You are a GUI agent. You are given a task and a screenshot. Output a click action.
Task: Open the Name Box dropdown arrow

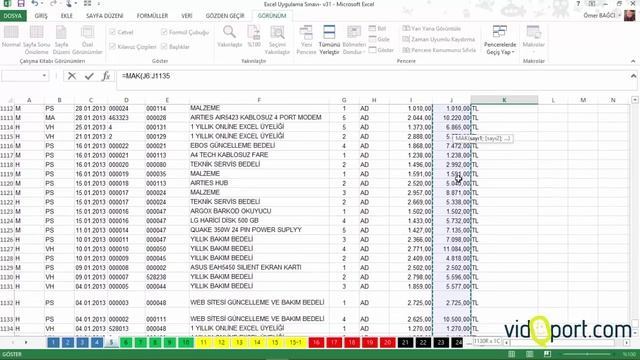(x=44, y=76)
